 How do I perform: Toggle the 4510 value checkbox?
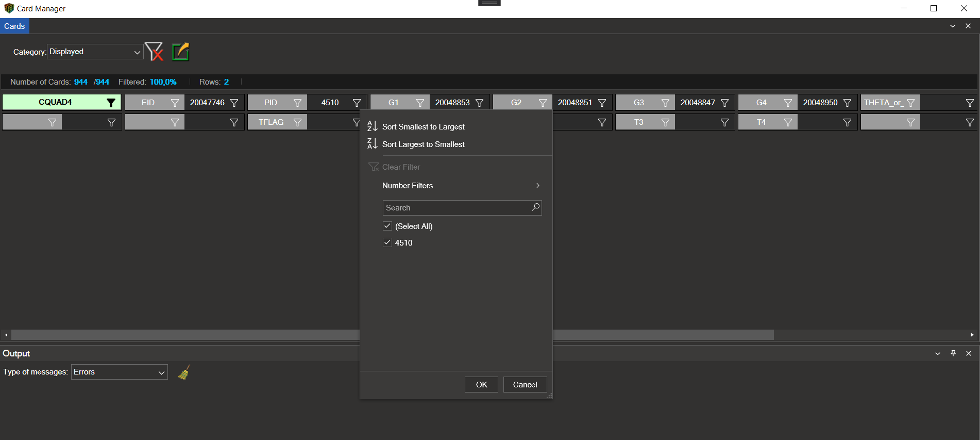(x=387, y=242)
